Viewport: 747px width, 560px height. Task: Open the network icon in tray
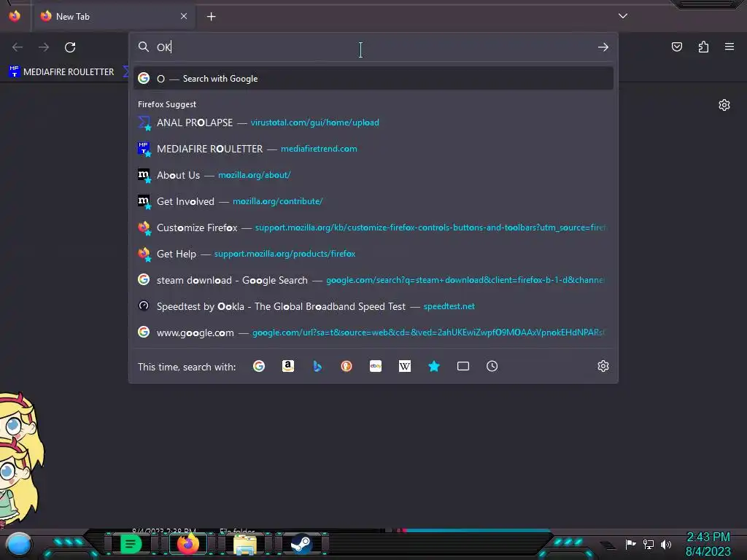[x=649, y=544]
